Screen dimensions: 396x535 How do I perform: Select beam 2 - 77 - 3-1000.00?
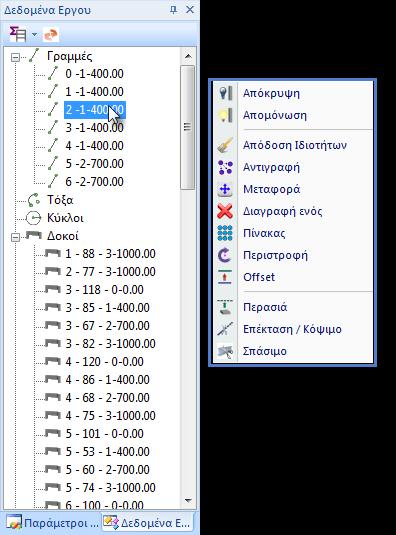(111, 272)
